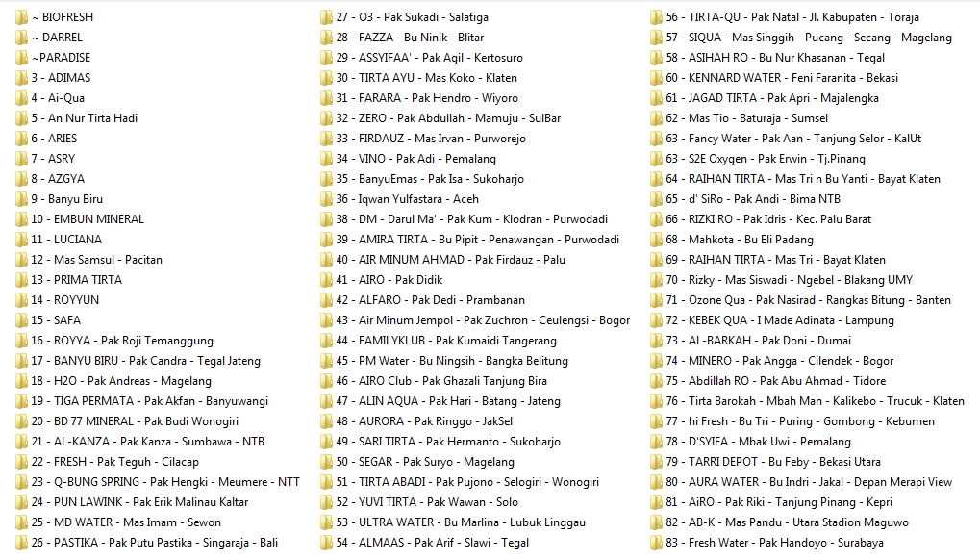The image size is (980, 560).
Task: Click '57 - SIQUA - Mas Singgih' name
Action: click(809, 38)
